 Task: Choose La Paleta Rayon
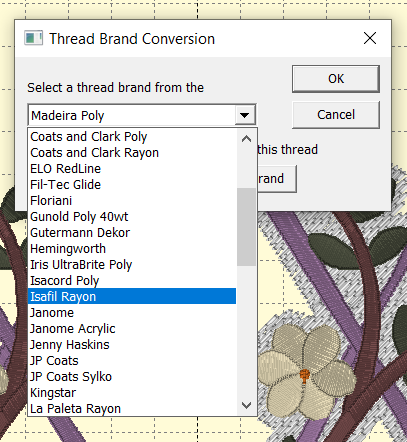pyautogui.click(x=132, y=409)
